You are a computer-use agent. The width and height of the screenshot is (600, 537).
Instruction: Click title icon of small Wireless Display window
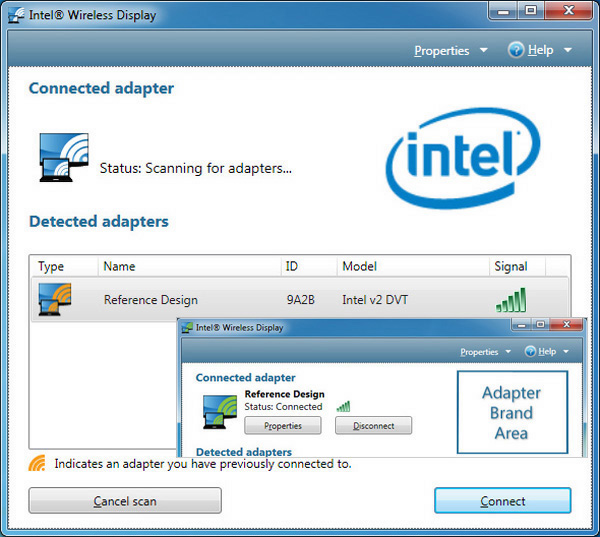tap(187, 328)
